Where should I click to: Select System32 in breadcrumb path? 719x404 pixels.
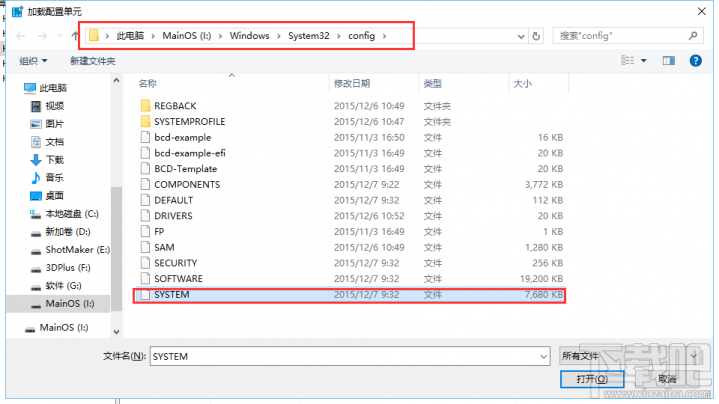[309, 36]
